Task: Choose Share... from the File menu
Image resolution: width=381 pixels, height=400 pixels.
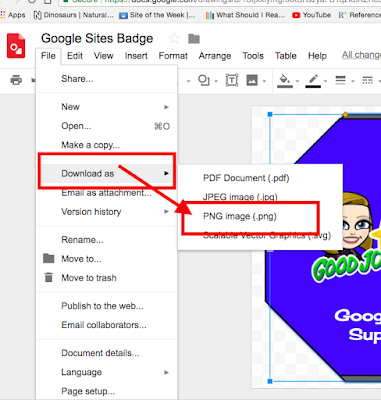Action: click(x=106, y=79)
